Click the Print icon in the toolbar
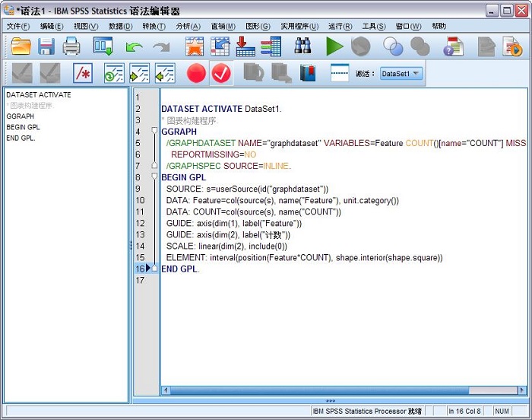Viewport: 532px width, 420px height. (71, 47)
